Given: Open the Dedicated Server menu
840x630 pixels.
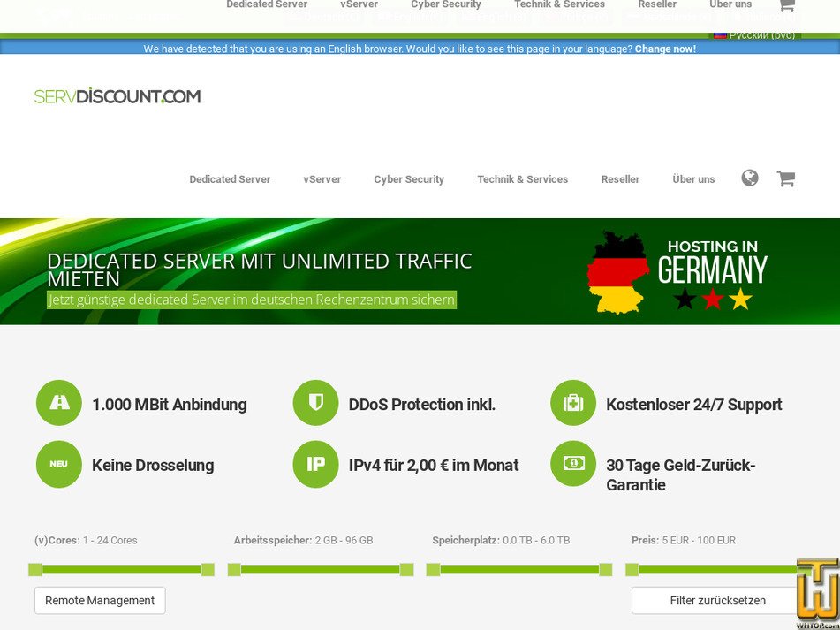Looking at the screenshot, I should tap(230, 179).
